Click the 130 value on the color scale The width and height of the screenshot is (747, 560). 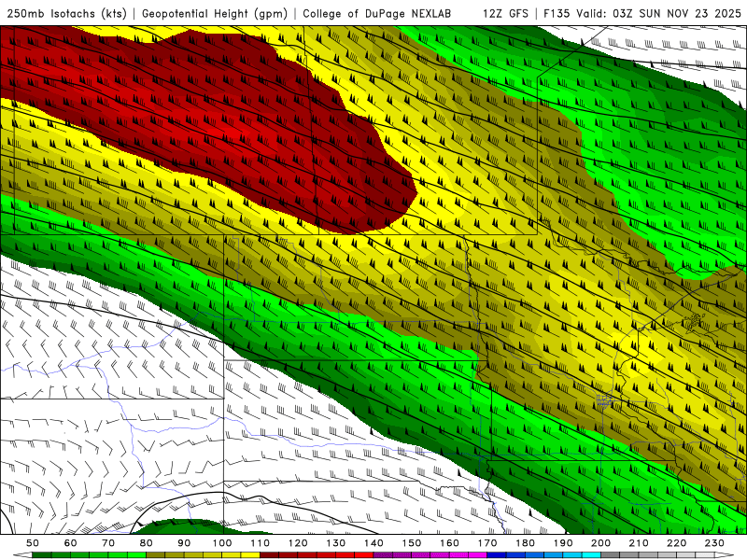(x=336, y=543)
